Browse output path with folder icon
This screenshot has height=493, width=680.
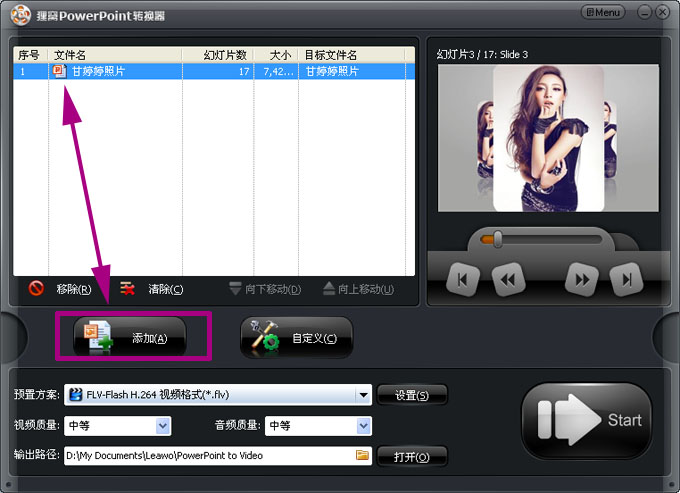tap(362, 456)
